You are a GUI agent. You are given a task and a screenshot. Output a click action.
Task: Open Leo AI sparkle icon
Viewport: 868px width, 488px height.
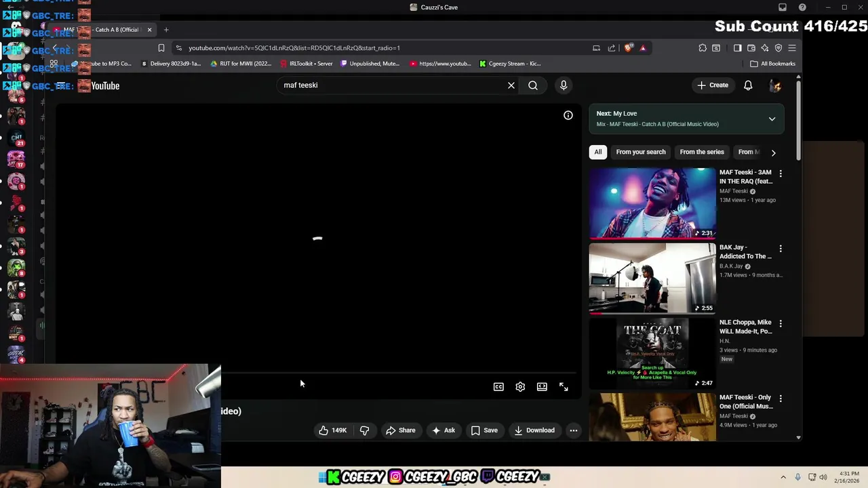pyautogui.click(x=765, y=48)
